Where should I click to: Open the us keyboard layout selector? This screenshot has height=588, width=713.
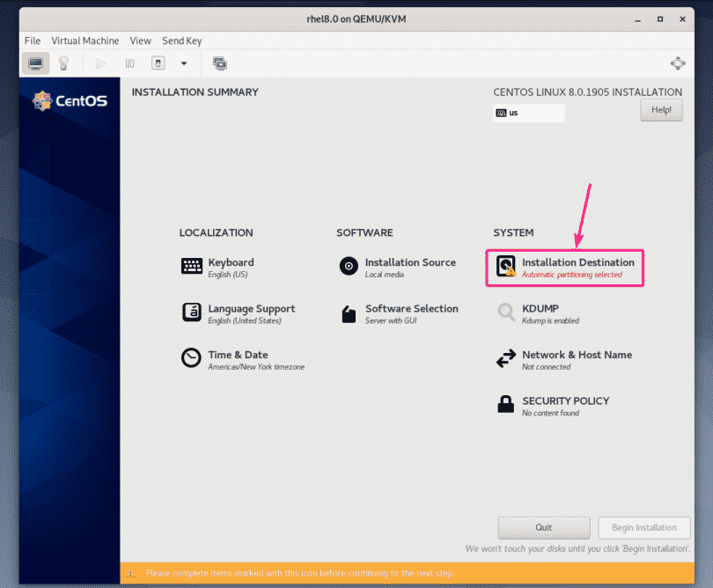pos(528,113)
